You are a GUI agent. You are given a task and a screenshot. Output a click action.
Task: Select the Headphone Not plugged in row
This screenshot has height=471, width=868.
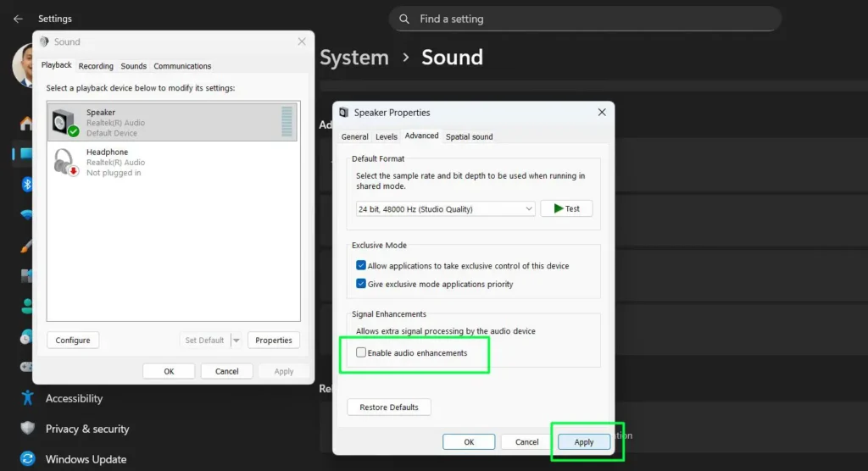pyautogui.click(x=172, y=162)
